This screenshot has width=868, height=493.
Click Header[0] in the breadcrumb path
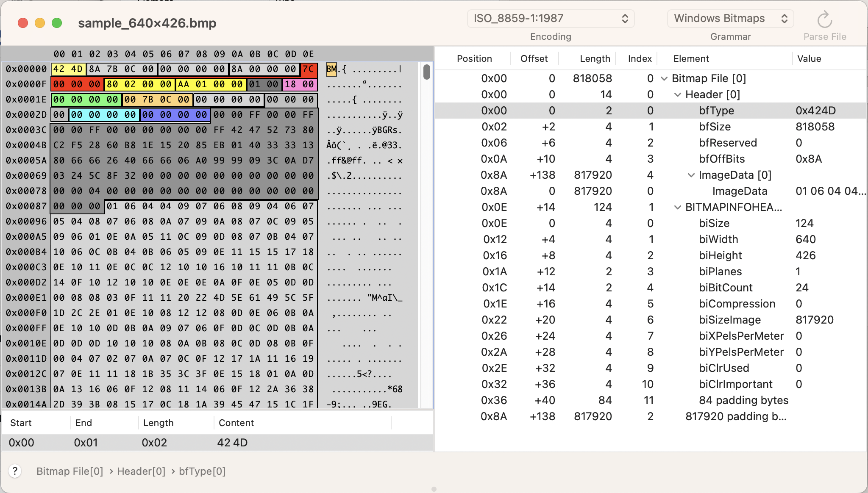141,471
